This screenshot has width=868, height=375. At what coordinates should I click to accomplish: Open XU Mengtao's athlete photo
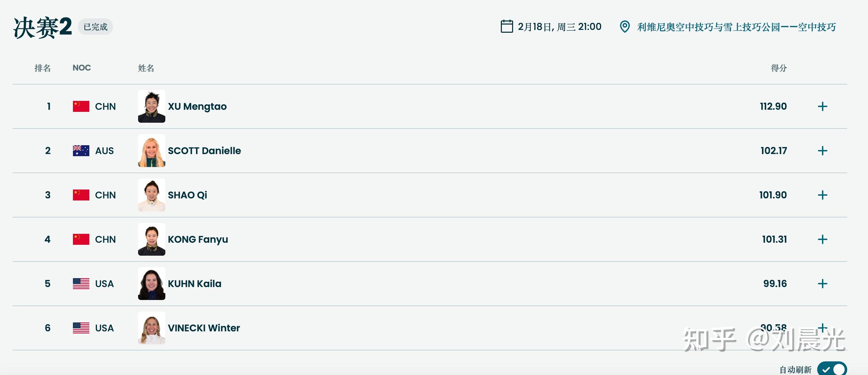[x=152, y=106]
